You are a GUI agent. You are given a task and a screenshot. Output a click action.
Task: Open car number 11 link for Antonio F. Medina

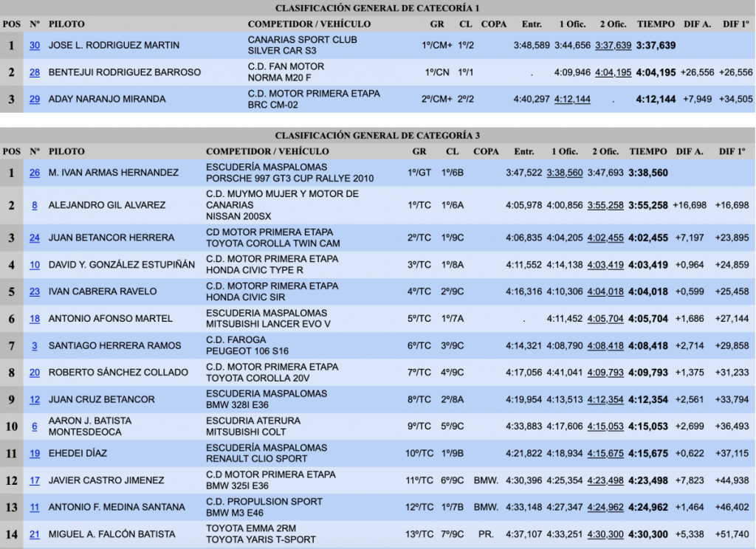pyautogui.click(x=35, y=507)
